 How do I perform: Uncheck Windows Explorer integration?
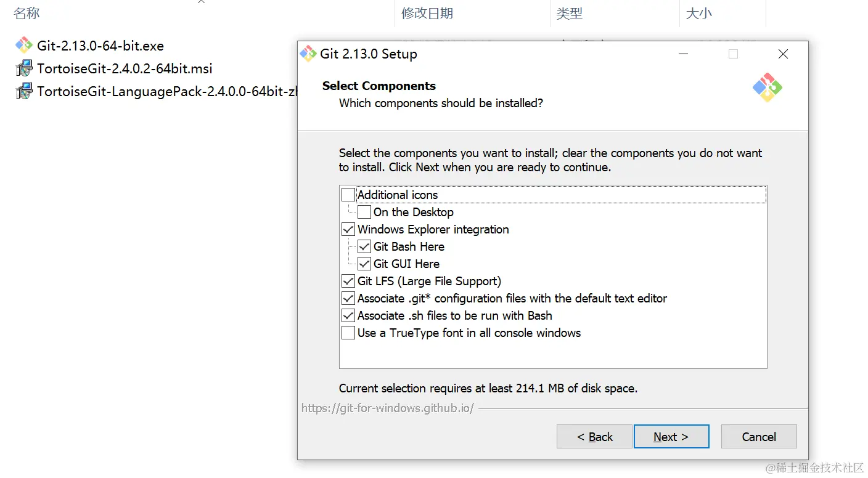[x=348, y=229]
